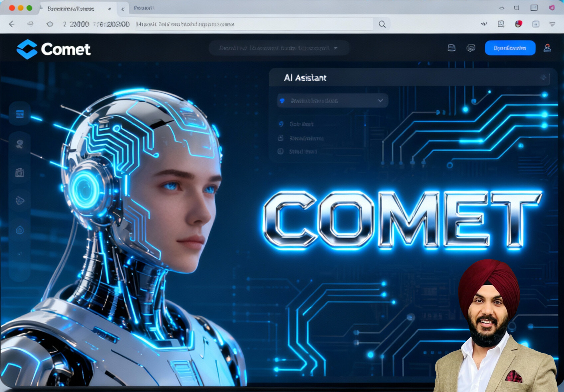The image size is (564, 392).
Task: Switch to the second browser tab
Action: (x=144, y=8)
